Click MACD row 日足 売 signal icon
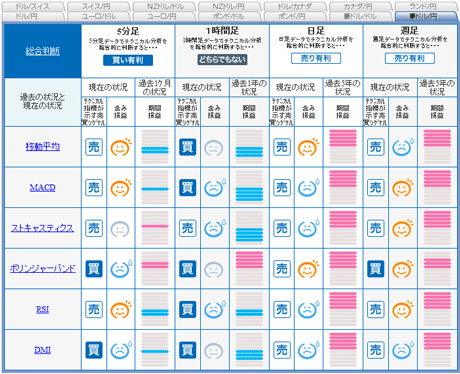Image resolution: width=460 pixels, height=374 pixels. pyautogui.click(x=282, y=188)
